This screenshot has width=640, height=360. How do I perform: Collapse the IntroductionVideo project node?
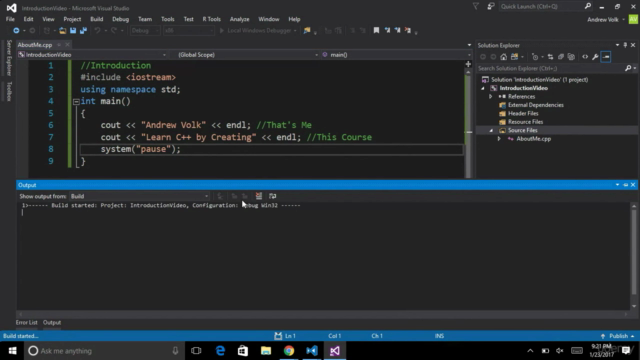tap(483, 88)
